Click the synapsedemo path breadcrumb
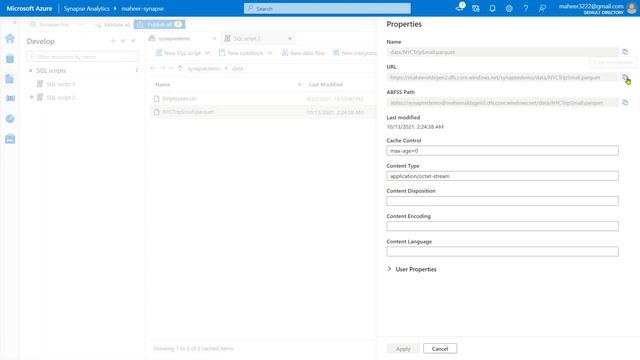640x360 pixels. pyautogui.click(x=204, y=69)
